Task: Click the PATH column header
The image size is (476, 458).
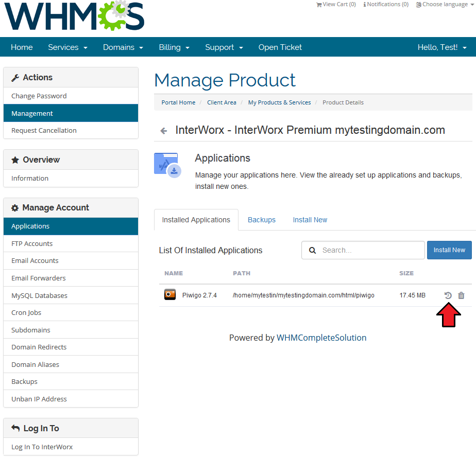Action: 242,273
